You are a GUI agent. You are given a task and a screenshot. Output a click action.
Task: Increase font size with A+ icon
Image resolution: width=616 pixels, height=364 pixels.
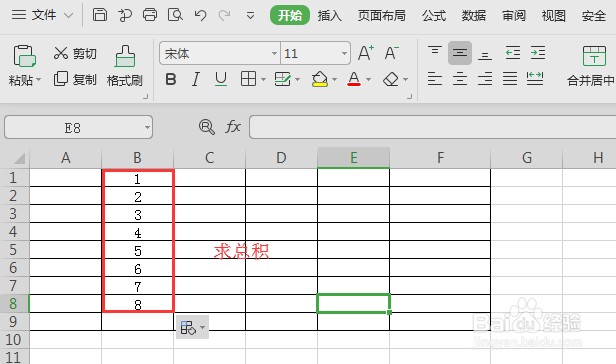366,53
